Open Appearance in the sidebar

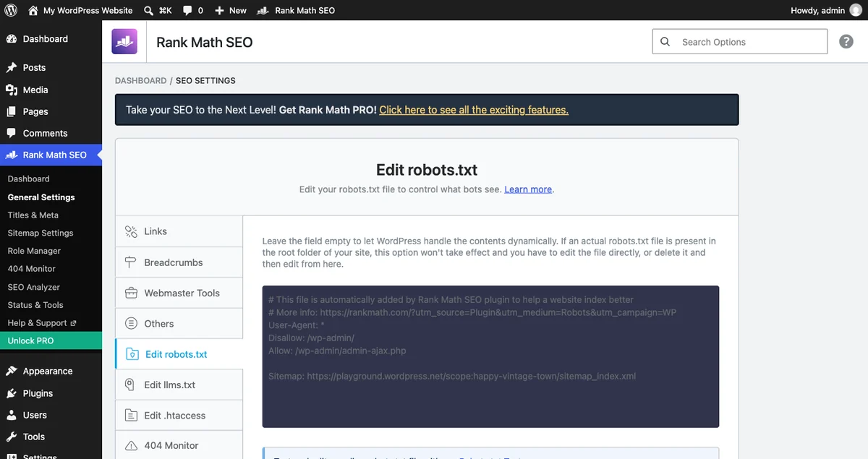click(x=51, y=371)
